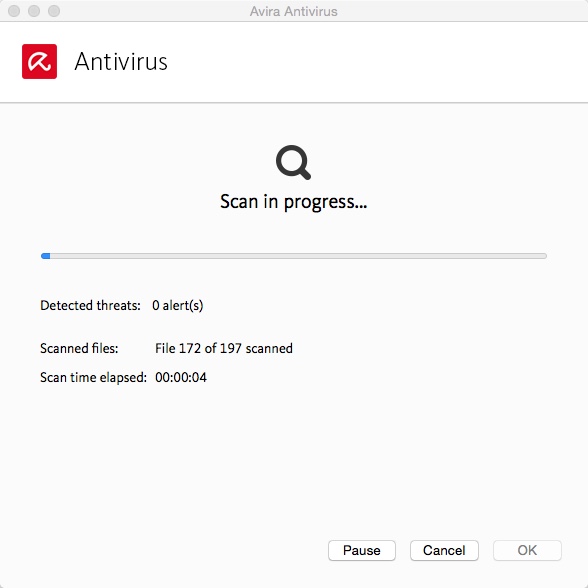Viewport: 588px width, 588px height.
Task: Pause the running scan
Action: click(x=362, y=550)
